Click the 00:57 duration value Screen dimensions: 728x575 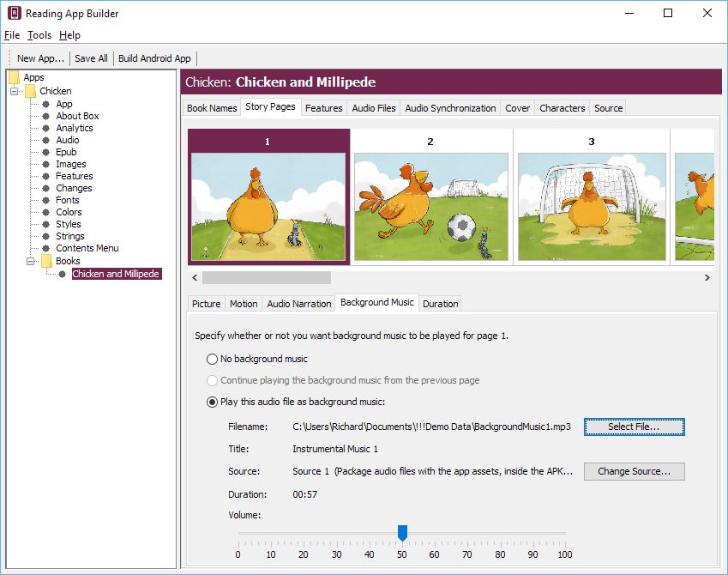tap(305, 494)
